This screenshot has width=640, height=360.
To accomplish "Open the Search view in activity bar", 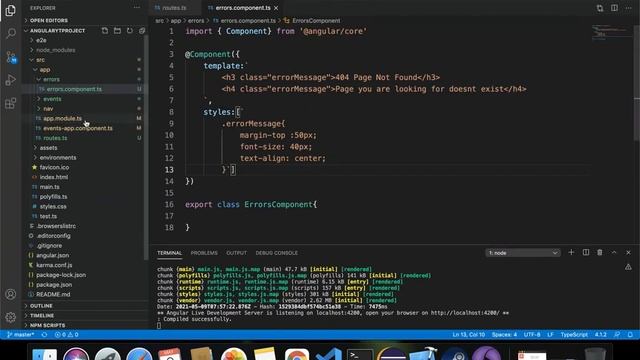I will point(11,33).
